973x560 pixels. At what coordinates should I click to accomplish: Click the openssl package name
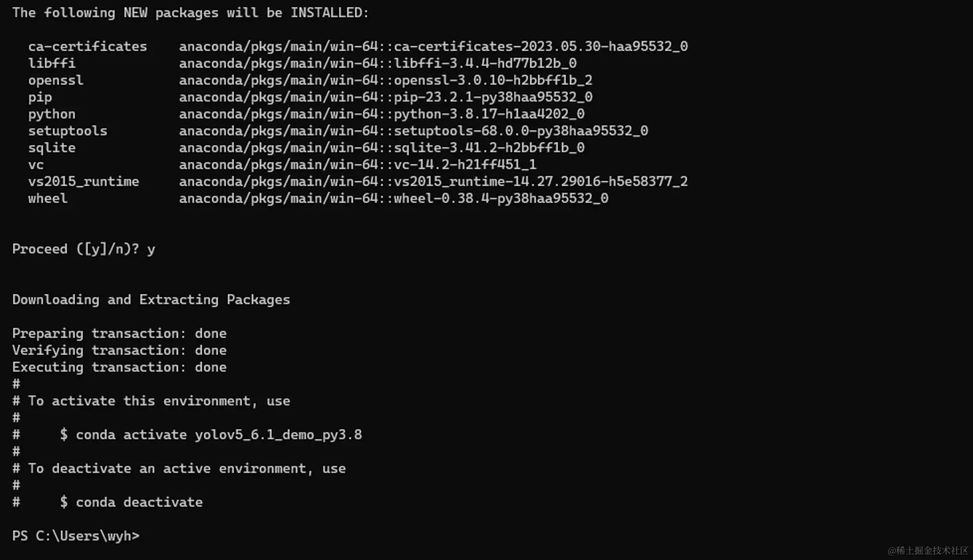pos(56,80)
